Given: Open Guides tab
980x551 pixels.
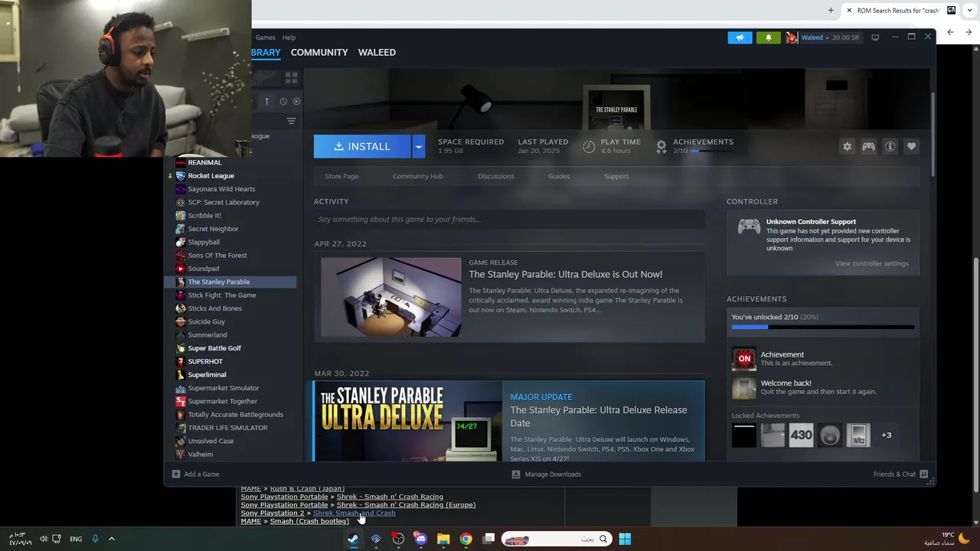Looking at the screenshot, I should click(559, 176).
